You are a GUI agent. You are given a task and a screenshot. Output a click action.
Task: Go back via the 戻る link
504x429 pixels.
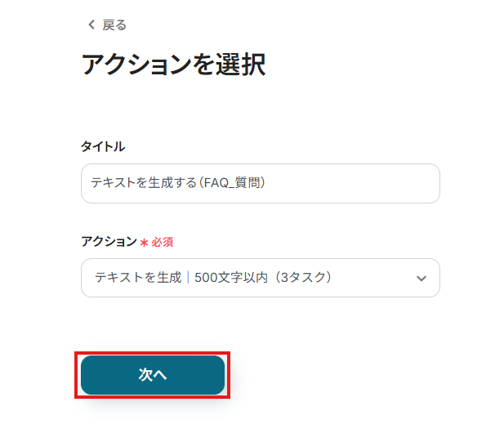[114, 25]
